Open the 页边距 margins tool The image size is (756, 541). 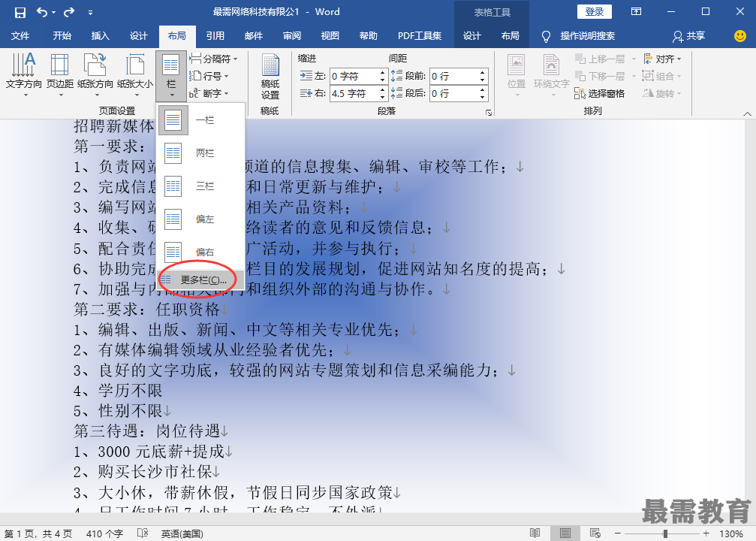coord(60,75)
